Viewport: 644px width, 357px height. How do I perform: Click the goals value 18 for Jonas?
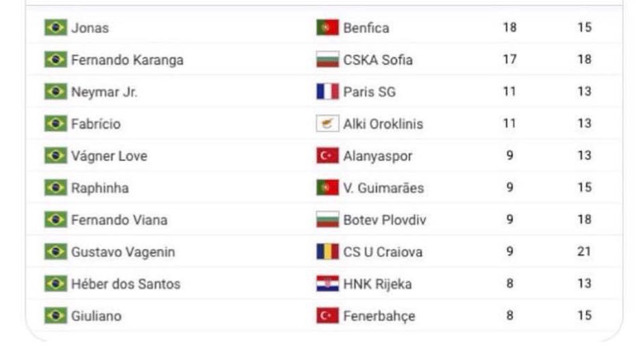tap(510, 27)
